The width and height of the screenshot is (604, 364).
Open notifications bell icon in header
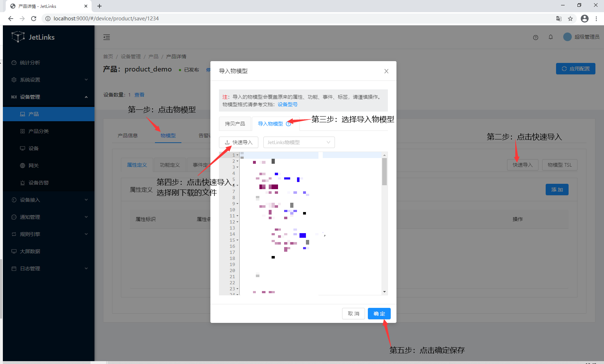tap(551, 37)
